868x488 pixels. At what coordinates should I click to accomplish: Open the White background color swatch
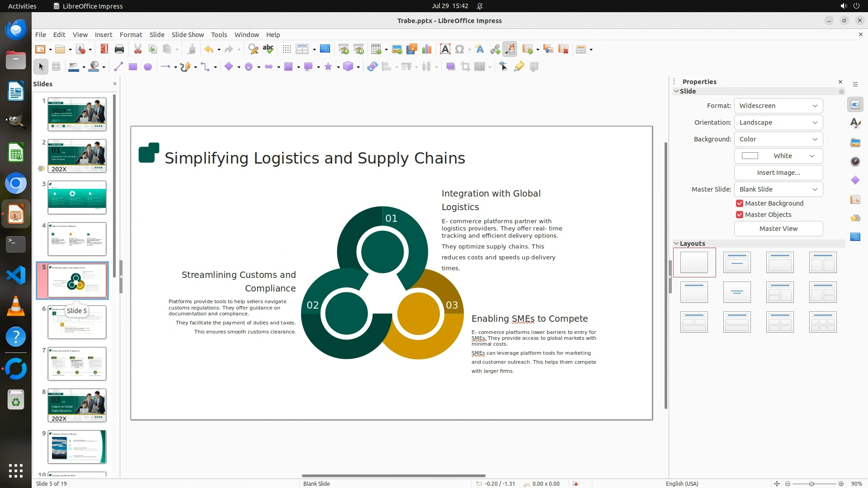(778, 156)
